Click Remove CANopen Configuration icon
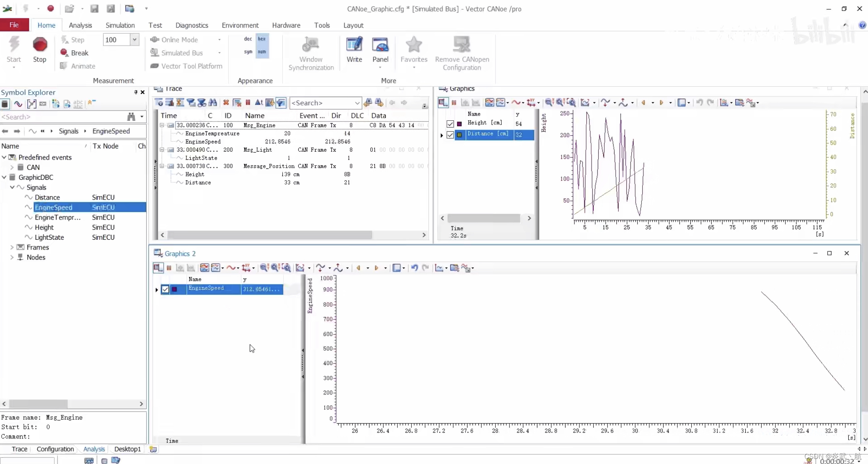The image size is (868, 464). (x=462, y=45)
